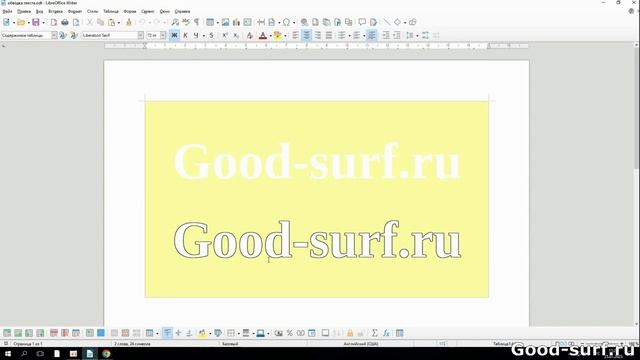Open Print Preview from the toolbar
The width and height of the screenshot is (640, 360).
click(76, 22)
